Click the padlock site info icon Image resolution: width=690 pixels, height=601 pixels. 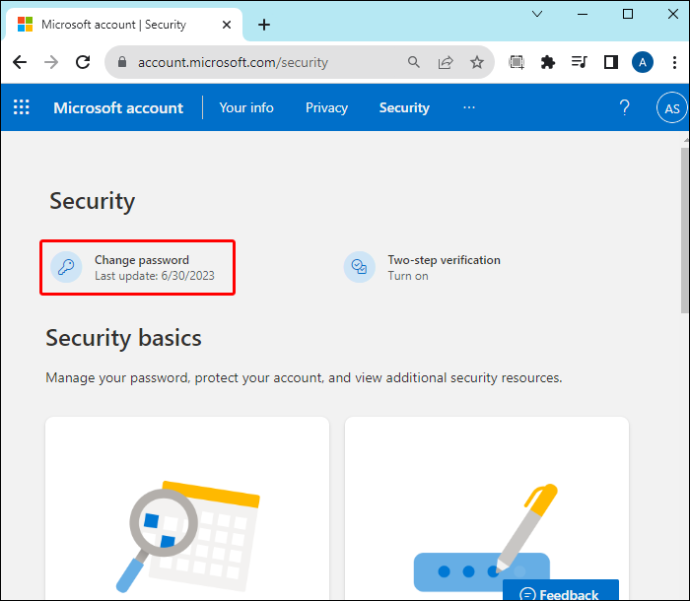[x=122, y=62]
